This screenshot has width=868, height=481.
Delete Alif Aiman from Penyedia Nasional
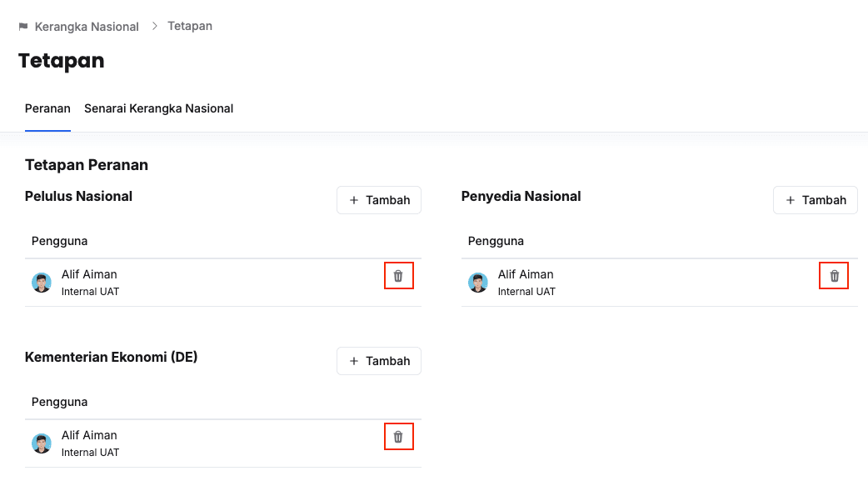(x=835, y=276)
